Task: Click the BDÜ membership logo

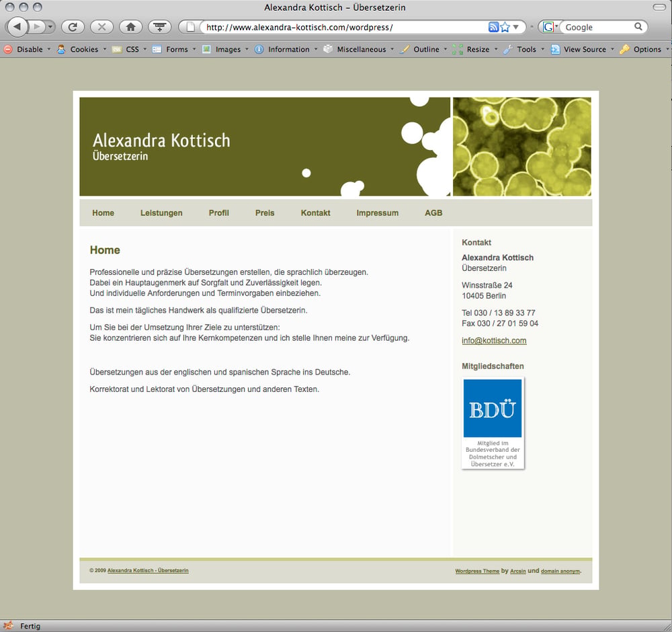Action: point(493,423)
